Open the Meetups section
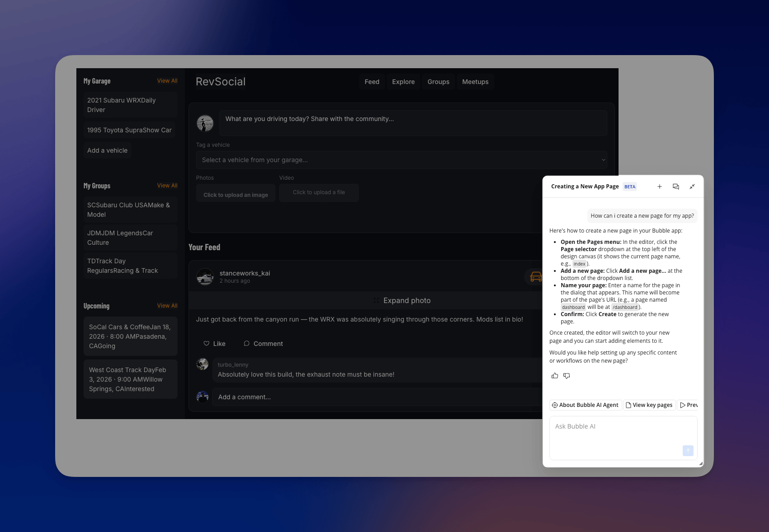The image size is (769, 532). coord(475,82)
